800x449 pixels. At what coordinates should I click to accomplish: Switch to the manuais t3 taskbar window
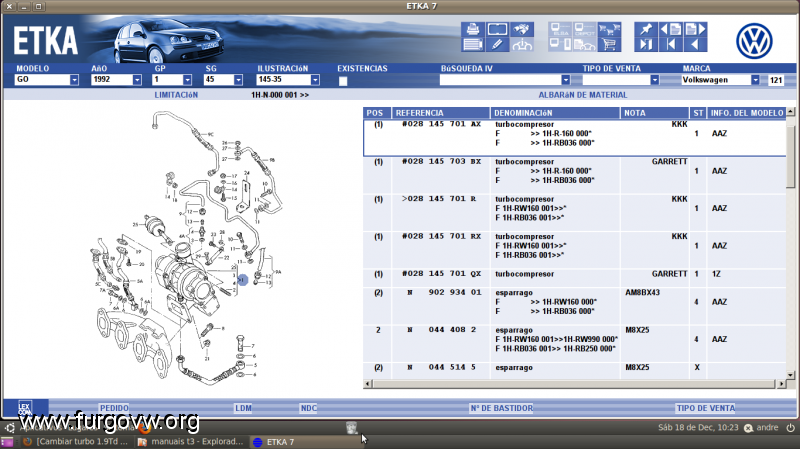point(191,442)
